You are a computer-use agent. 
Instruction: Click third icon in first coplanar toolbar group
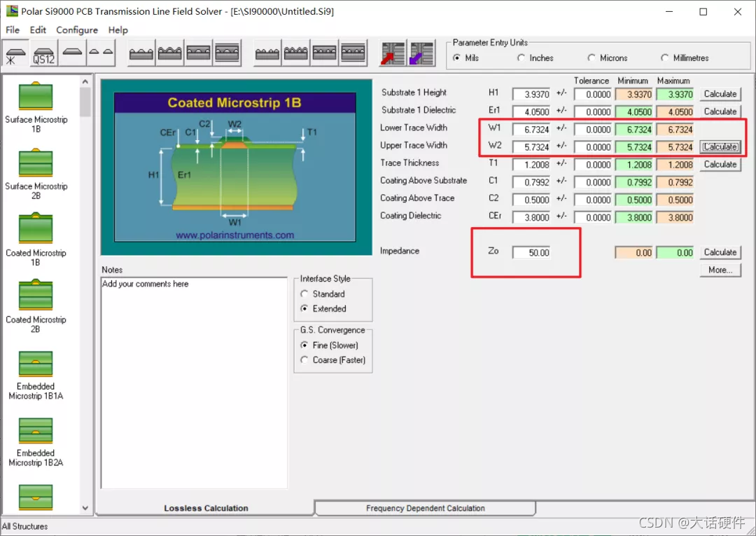click(x=198, y=53)
